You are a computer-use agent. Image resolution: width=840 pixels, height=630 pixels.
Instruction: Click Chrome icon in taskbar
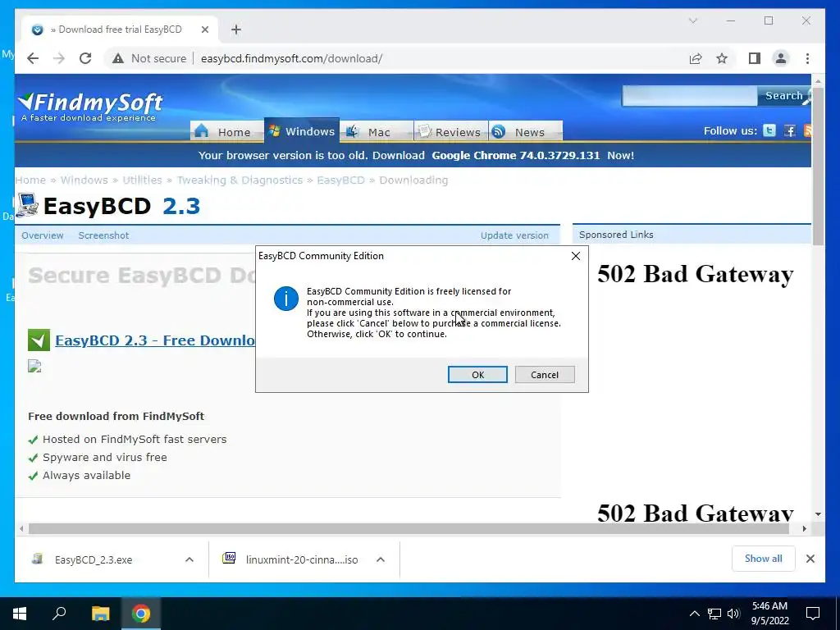[x=141, y=614]
